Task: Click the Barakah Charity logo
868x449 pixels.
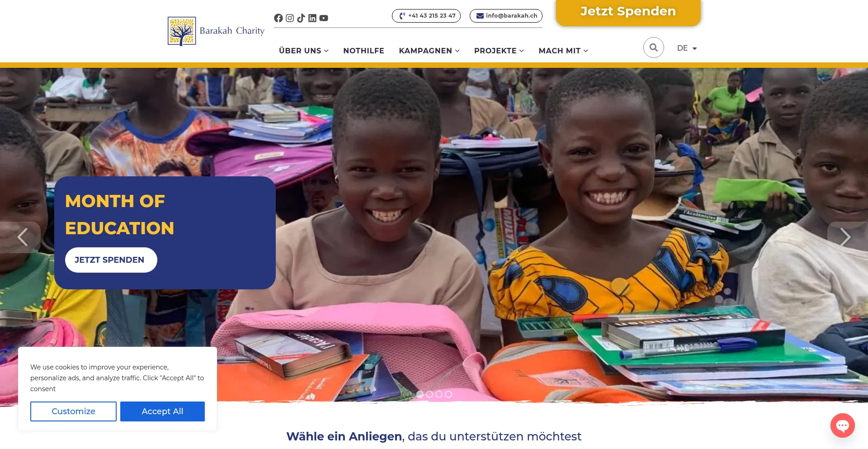Action: [x=216, y=31]
